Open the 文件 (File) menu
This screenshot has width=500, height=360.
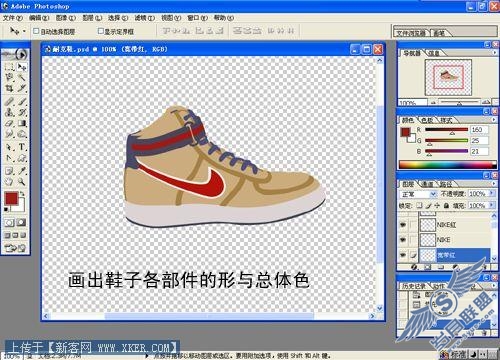pos(13,18)
